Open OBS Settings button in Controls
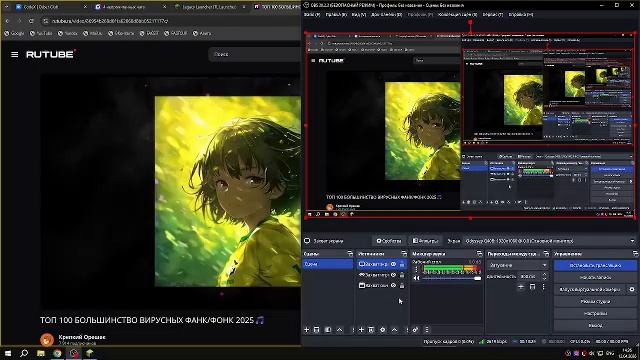The height and width of the screenshot is (360, 640). tap(595, 313)
